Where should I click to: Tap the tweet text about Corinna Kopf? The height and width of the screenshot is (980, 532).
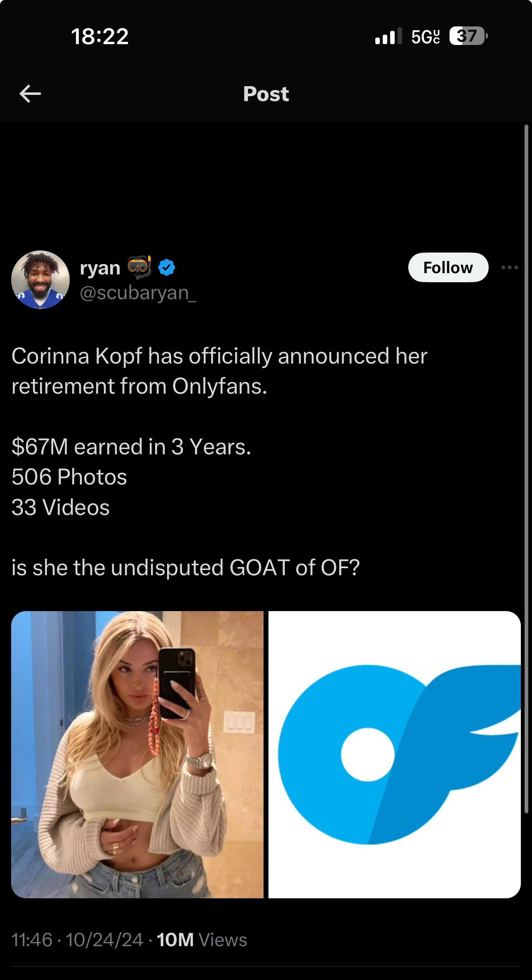coord(219,371)
